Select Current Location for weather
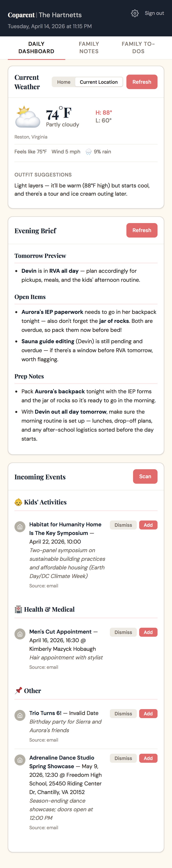 (x=99, y=82)
